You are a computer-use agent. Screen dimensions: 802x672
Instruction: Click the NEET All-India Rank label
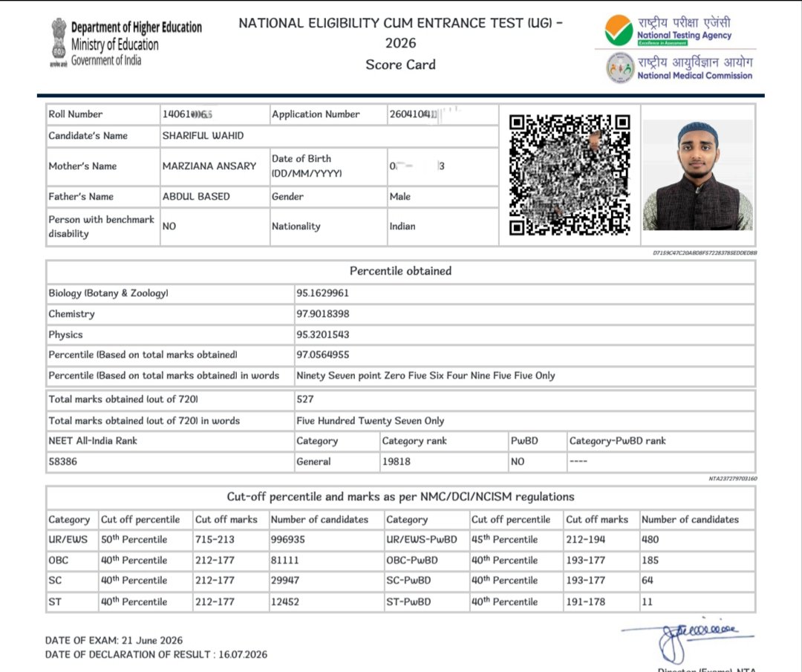pyautogui.click(x=93, y=441)
